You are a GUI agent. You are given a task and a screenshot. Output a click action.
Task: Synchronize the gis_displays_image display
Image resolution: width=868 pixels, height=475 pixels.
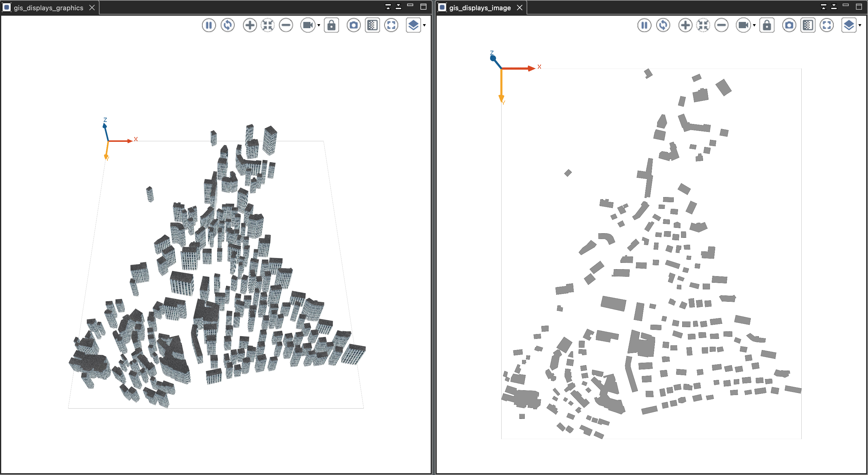[x=663, y=25]
